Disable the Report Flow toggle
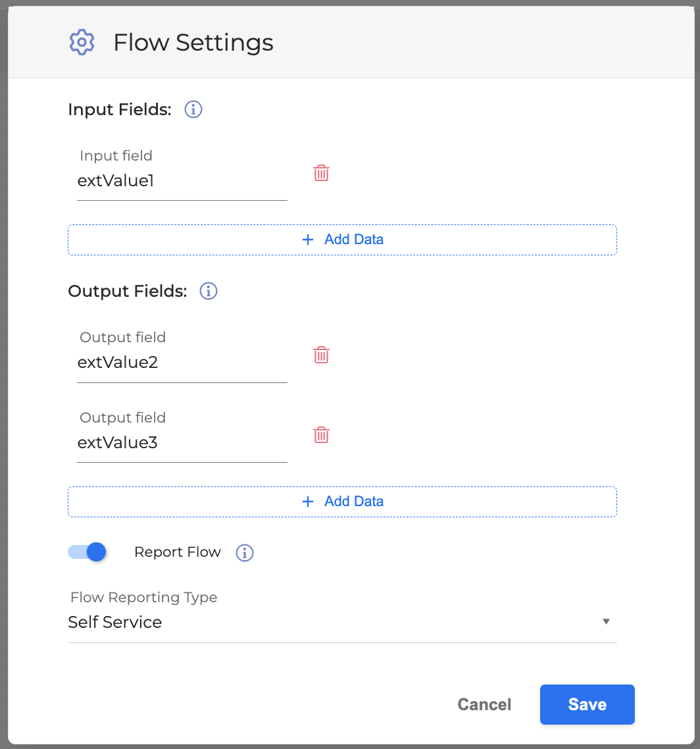 point(87,552)
